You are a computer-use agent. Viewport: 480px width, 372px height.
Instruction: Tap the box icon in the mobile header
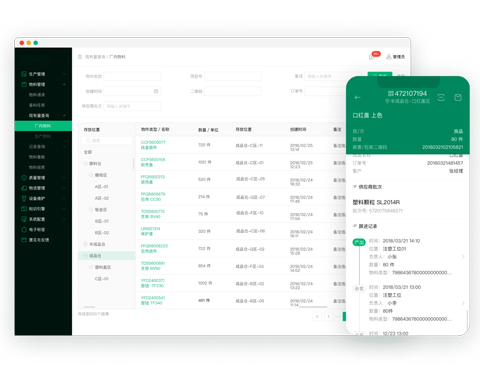(x=458, y=97)
